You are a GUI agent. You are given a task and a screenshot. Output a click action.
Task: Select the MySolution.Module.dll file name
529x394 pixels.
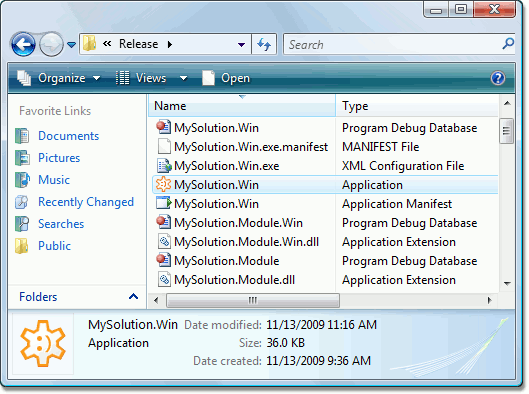tap(234, 280)
